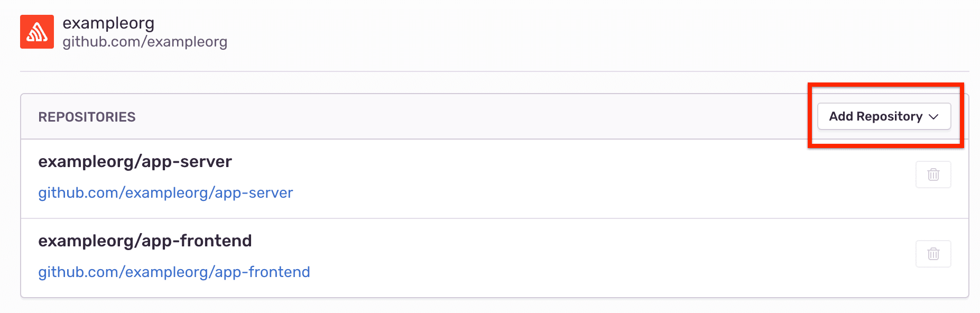Click the exampleorg/app-server repository name
The width and height of the screenshot is (980, 313).
coord(135,162)
